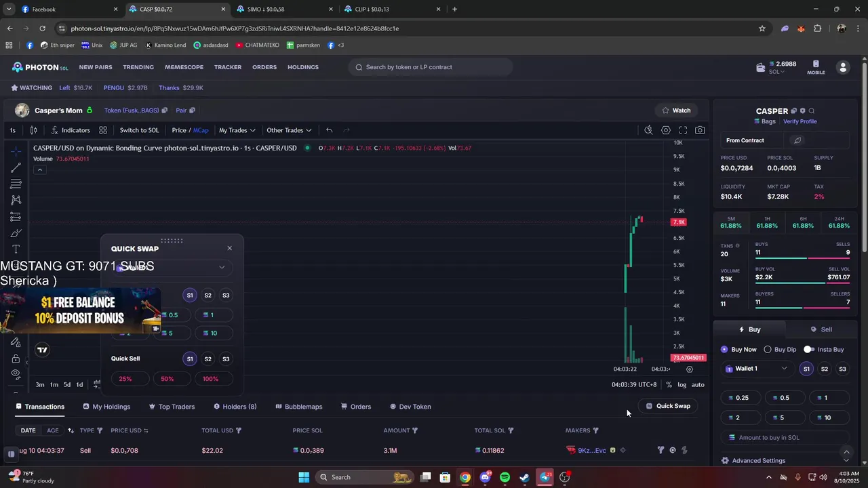The width and height of the screenshot is (868, 488).
Task: Select the crosshair cursor tool
Action: [x=16, y=150]
